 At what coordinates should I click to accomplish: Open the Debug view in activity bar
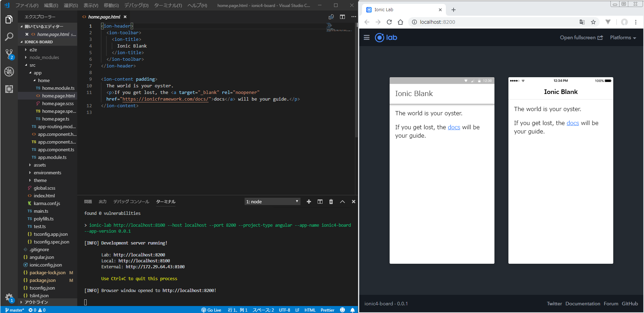[x=9, y=72]
